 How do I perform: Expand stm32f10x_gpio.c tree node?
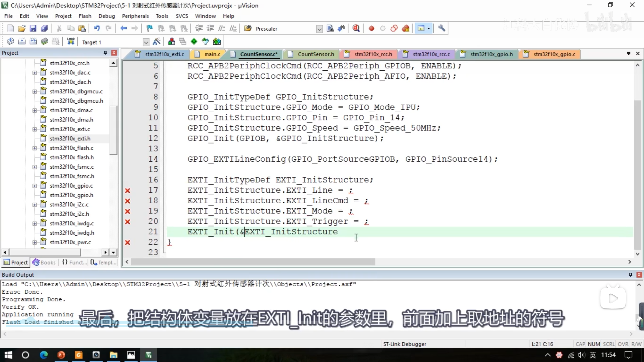(x=34, y=186)
